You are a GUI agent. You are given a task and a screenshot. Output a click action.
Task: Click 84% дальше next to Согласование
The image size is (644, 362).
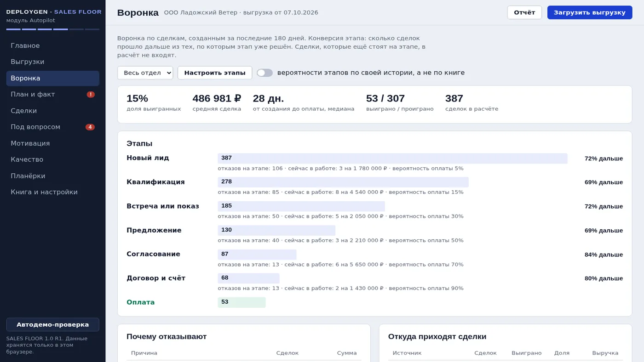604,255
